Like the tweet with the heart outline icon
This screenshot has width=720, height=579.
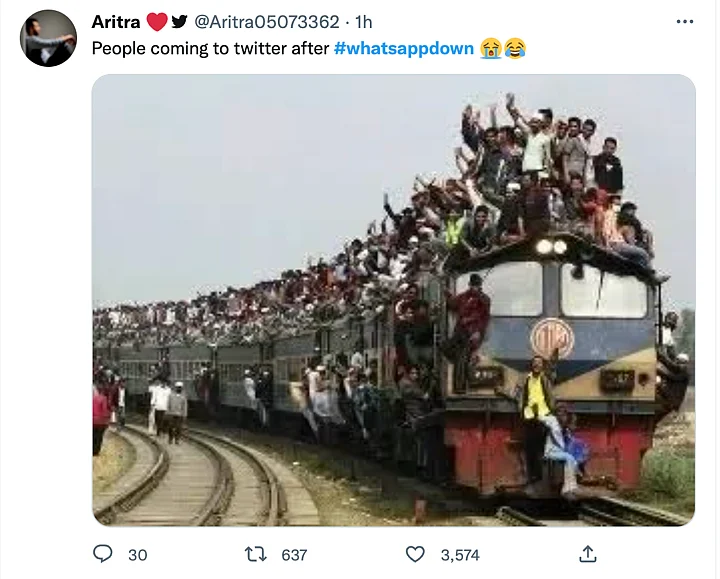(x=415, y=554)
